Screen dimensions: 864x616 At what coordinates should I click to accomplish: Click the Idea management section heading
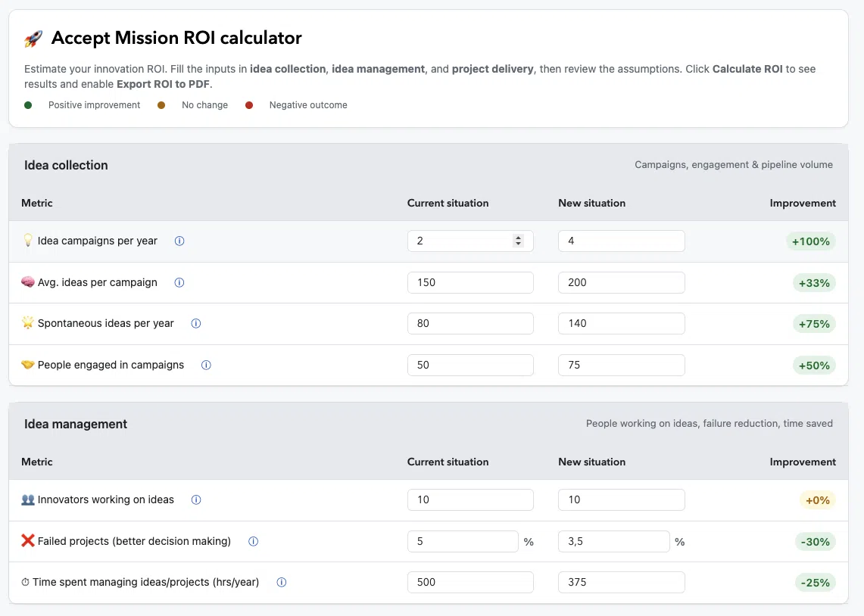(76, 424)
